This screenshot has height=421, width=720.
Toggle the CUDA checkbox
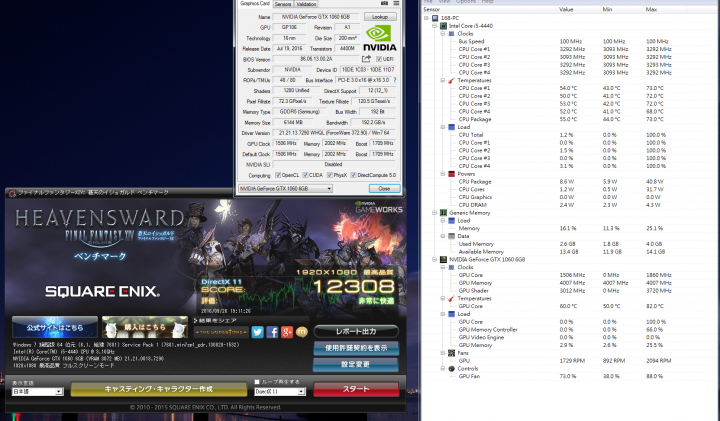(305, 175)
